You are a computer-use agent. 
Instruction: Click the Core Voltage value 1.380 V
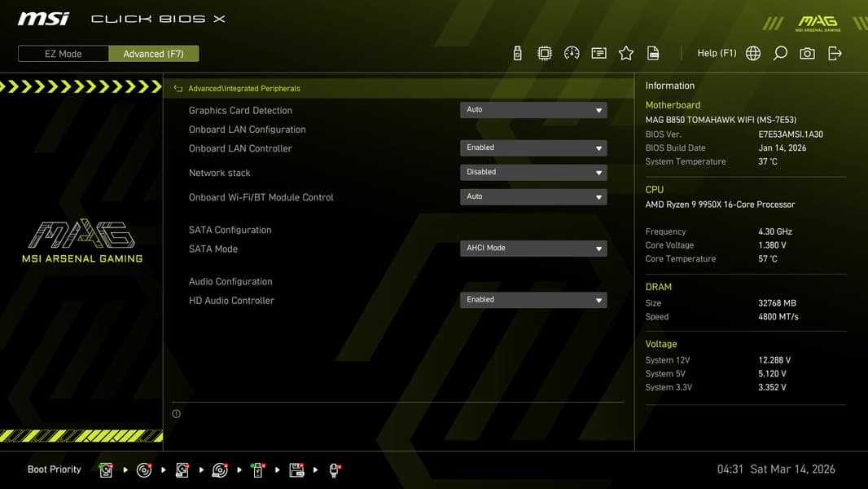click(x=772, y=245)
